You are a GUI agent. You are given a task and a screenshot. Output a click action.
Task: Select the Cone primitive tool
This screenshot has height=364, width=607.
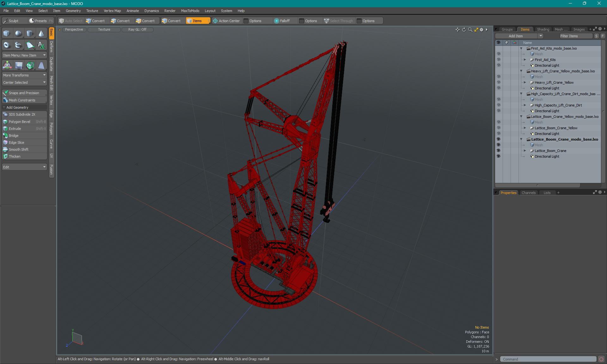coord(41,33)
